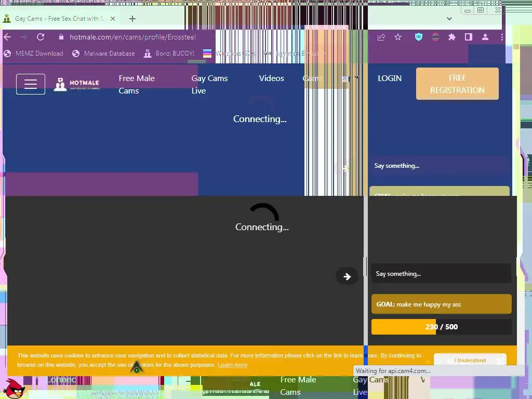This screenshot has width=532, height=399.
Task: Open the extensions puzzle icon
Action: coord(452,37)
